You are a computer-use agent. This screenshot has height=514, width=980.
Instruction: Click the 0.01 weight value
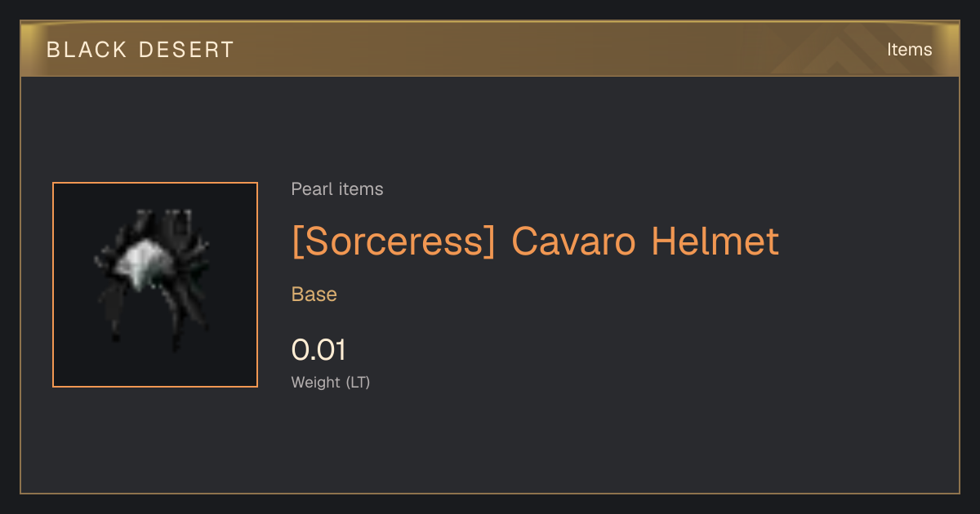tap(318, 350)
